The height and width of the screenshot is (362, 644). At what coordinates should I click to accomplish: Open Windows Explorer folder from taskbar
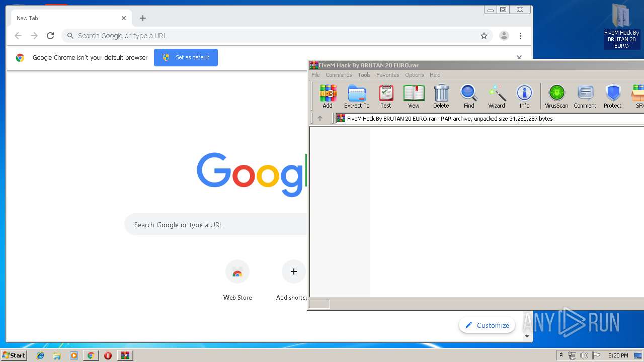point(57,355)
